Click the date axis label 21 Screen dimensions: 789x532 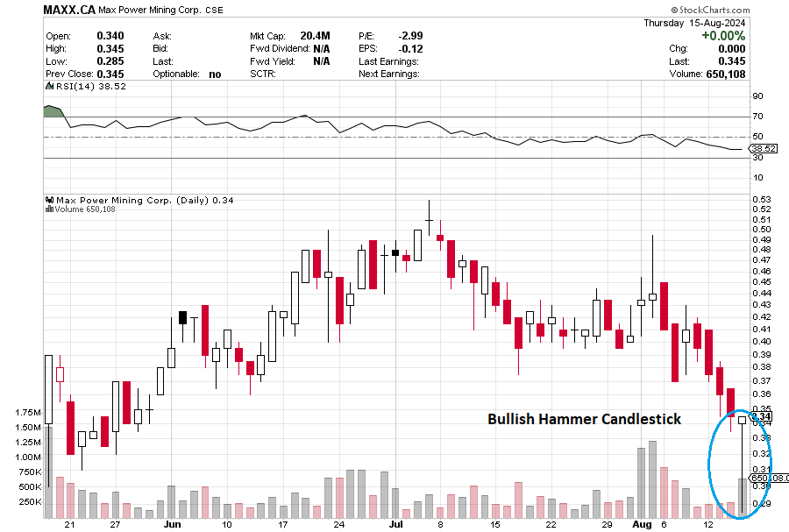click(69, 524)
